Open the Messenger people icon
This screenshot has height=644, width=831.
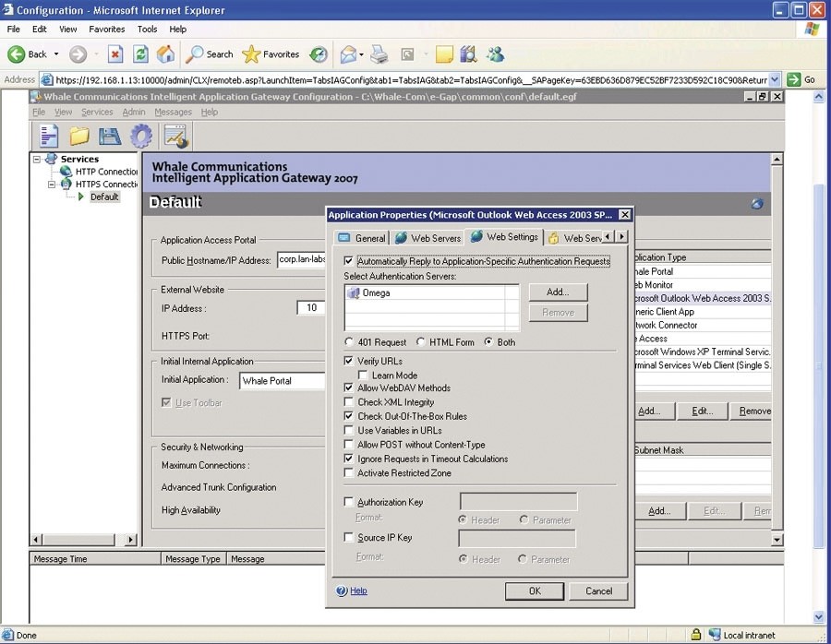pos(496,54)
